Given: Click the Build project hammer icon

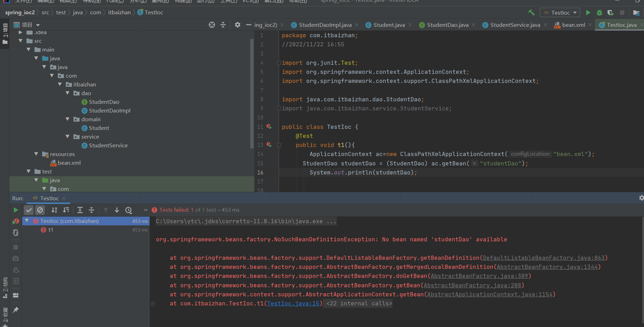Looking at the screenshot, I should click(x=531, y=13).
